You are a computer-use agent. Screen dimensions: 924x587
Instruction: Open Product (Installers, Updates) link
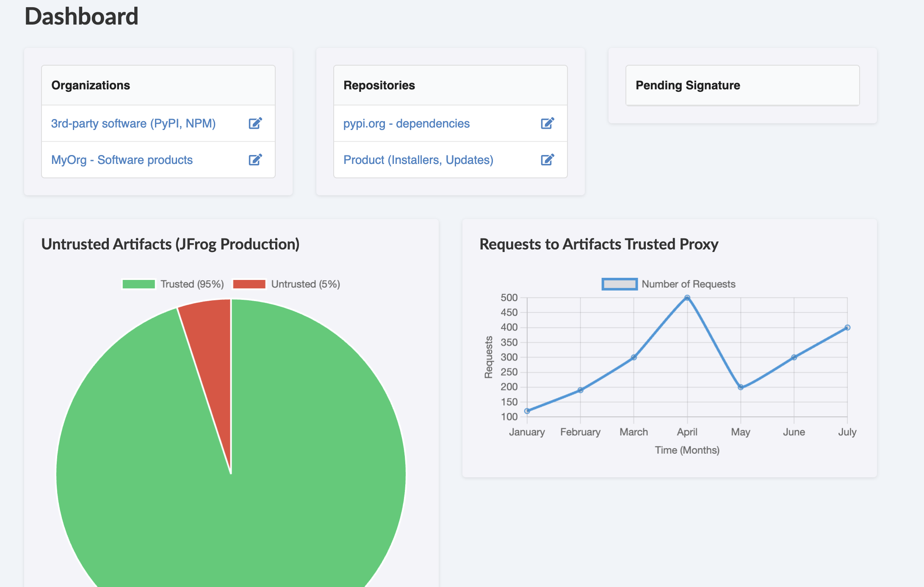click(418, 160)
